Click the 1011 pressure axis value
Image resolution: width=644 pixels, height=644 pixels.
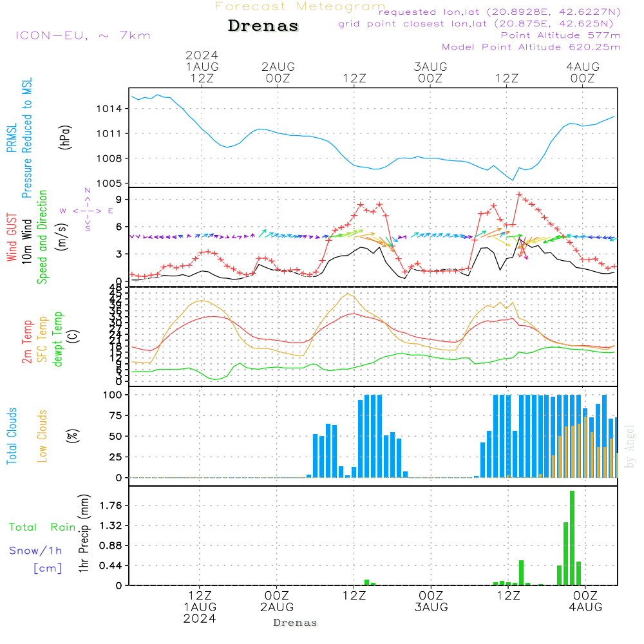(109, 134)
